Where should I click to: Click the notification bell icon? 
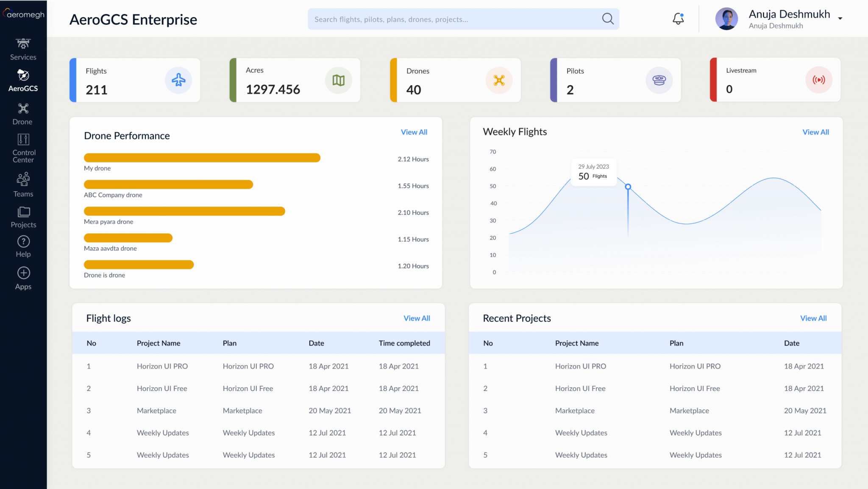point(678,19)
